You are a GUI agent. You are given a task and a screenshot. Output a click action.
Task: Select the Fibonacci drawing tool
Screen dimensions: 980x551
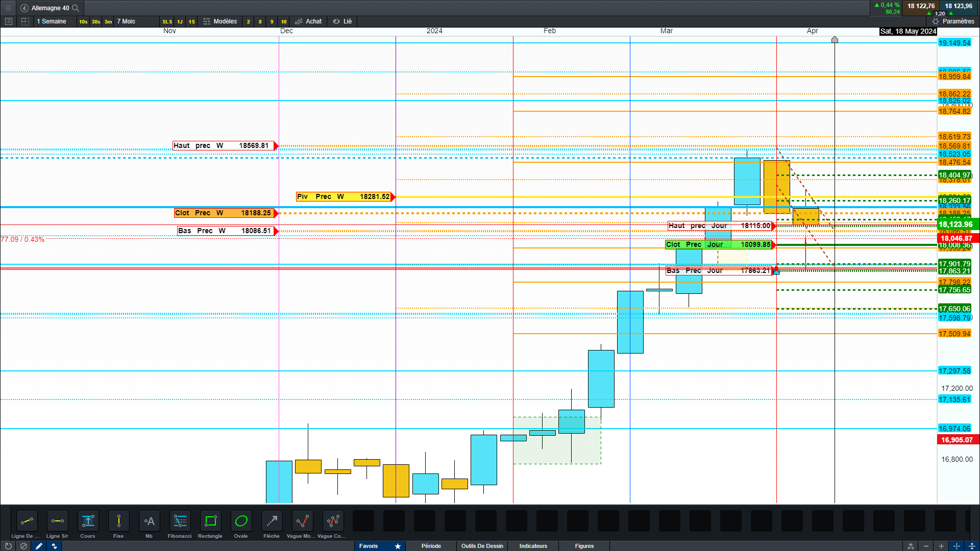pos(180,522)
